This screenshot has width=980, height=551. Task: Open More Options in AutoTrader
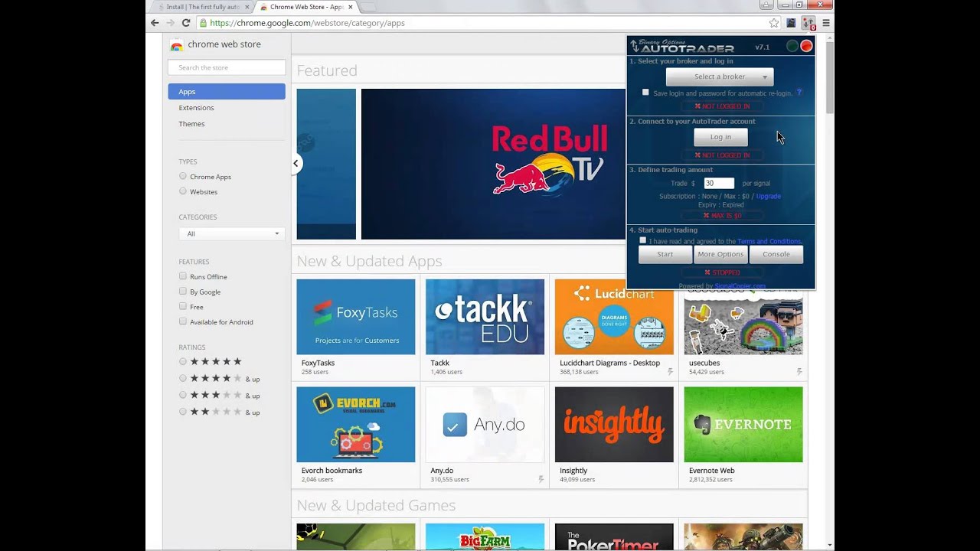(x=720, y=254)
